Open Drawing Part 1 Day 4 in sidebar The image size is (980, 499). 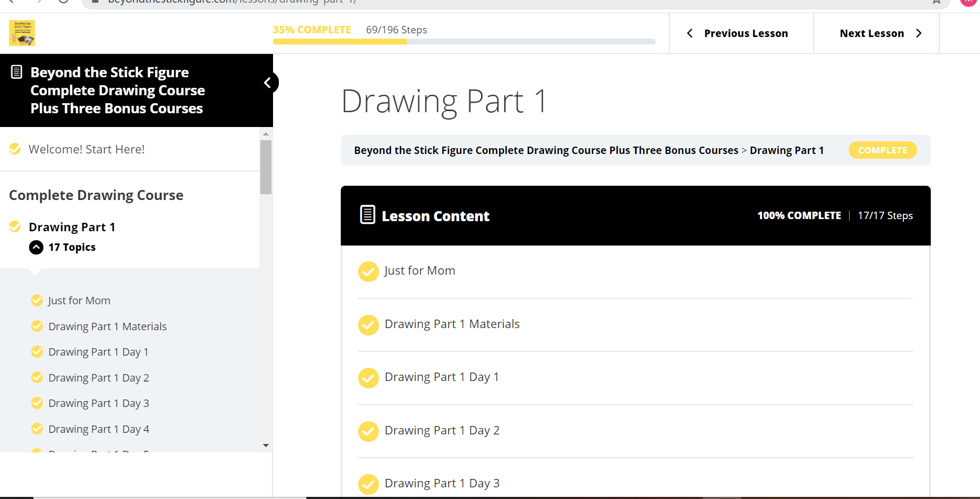pos(98,429)
